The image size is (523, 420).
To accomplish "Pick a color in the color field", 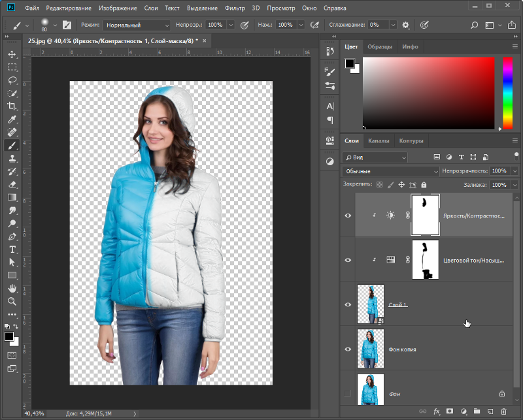I will 429,93.
